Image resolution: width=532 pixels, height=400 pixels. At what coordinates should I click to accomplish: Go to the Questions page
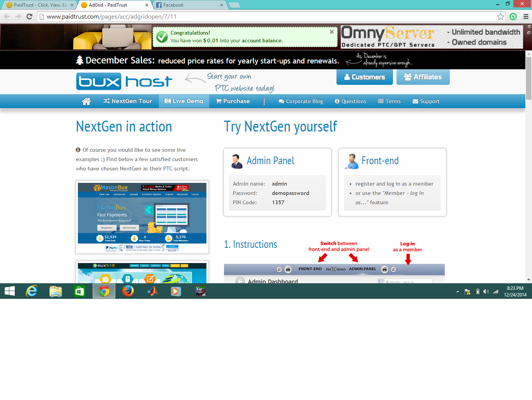(x=350, y=101)
